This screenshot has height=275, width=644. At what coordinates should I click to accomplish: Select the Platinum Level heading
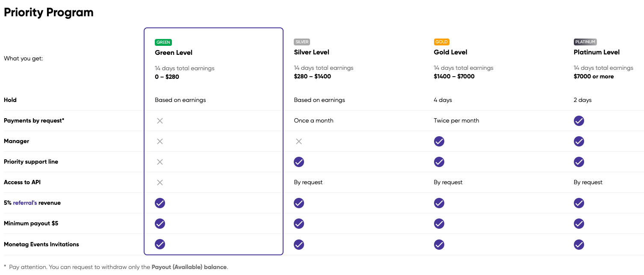click(x=597, y=52)
